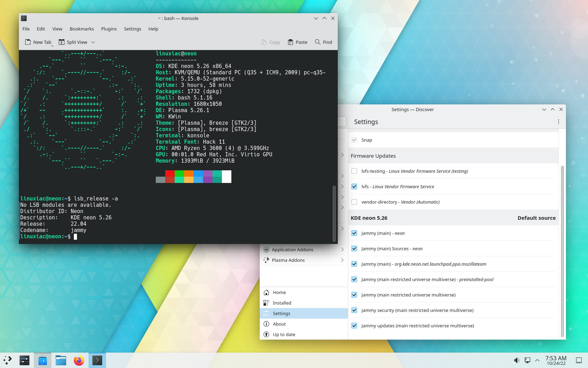The height and width of the screenshot is (368, 588).
Task: Open System Settings from the taskbar
Action: [x=24, y=360]
